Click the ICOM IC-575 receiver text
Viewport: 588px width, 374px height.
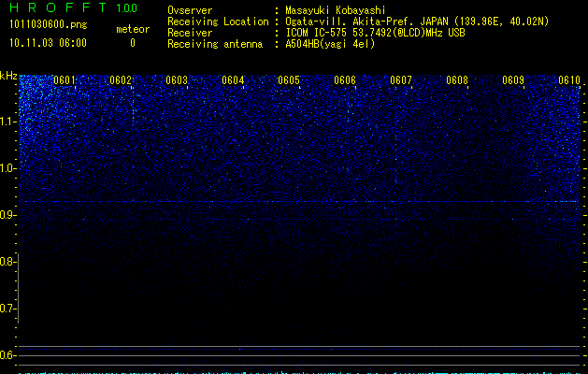click(375, 33)
